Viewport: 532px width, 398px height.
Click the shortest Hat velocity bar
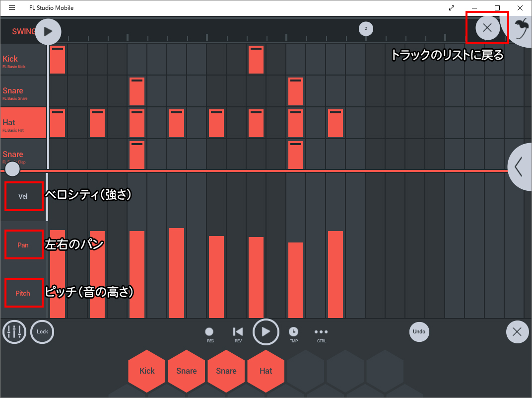point(296,280)
